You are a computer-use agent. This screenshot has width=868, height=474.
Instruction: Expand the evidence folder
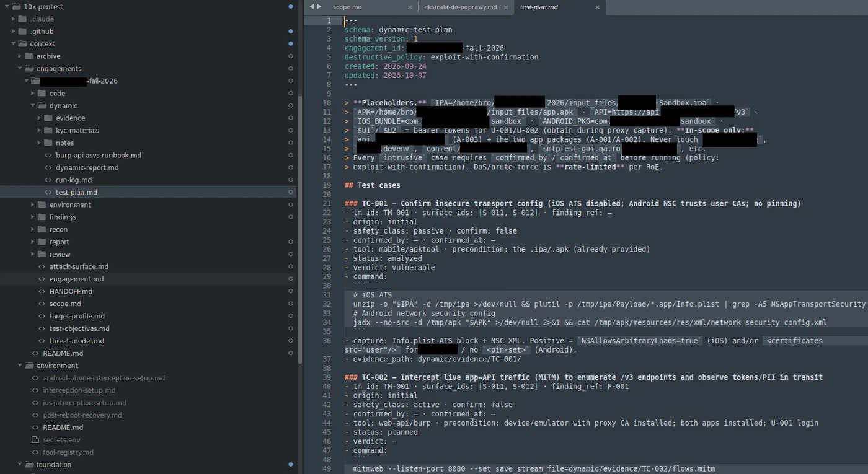click(40, 118)
